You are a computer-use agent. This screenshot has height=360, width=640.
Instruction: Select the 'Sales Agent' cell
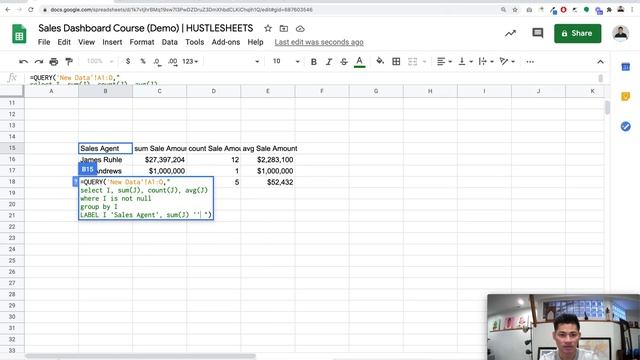(x=105, y=148)
